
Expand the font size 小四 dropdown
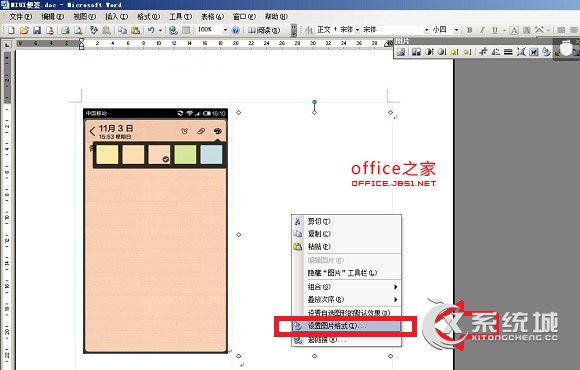click(456, 30)
